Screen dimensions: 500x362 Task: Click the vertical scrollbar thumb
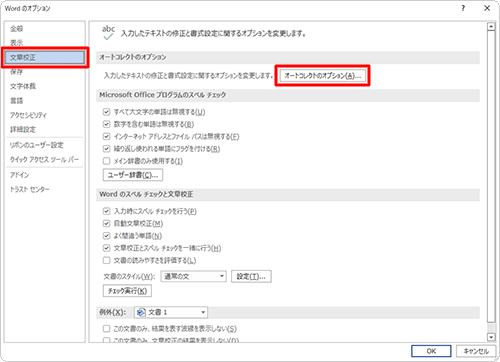click(x=491, y=177)
